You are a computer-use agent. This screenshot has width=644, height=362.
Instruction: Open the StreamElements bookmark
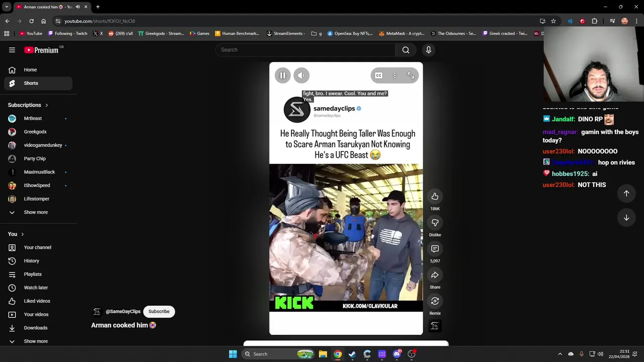[x=286, y=34]
